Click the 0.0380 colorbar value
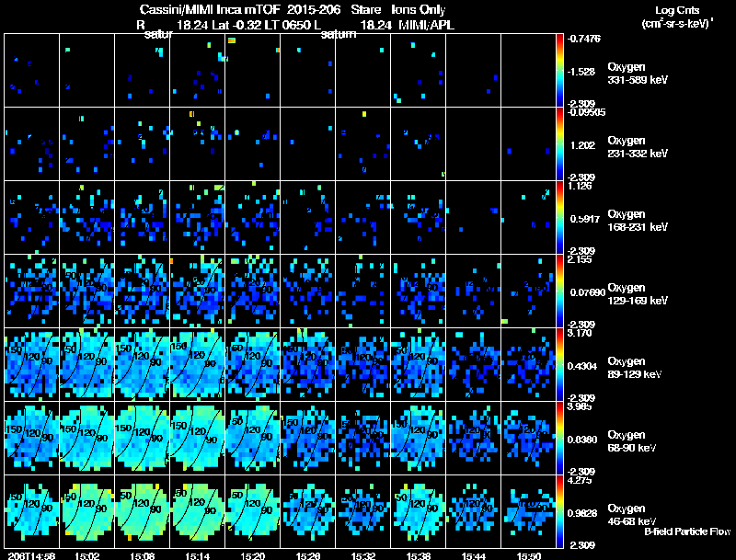736x560 pixels. point(582,440)
